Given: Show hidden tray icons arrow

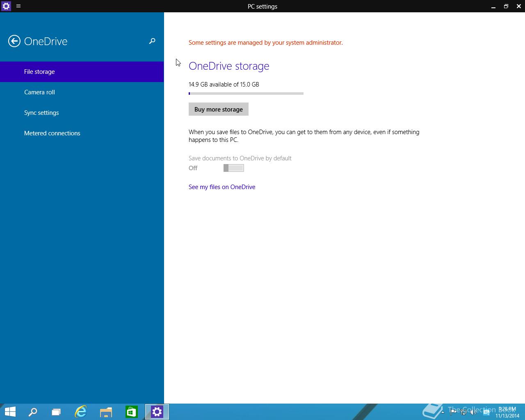Looking at the screenshot, I should (x=443, y=412).
